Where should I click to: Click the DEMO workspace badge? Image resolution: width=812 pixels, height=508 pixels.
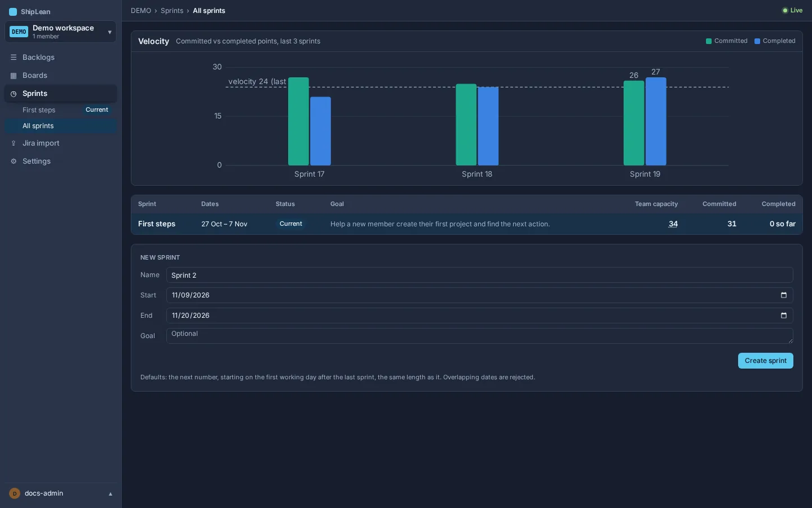pos(19,32)
